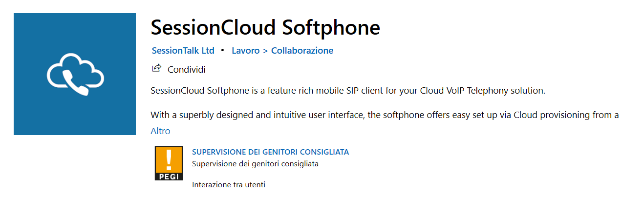Expand the description with Altro

[160, 131]
